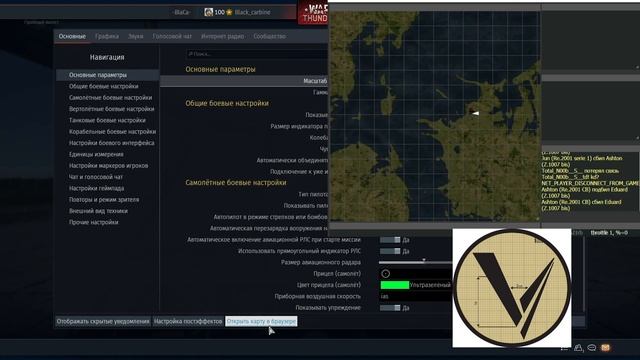
Task: Select Вертолётные боевые настройки in navigation
Action: (x=112, y=109)
